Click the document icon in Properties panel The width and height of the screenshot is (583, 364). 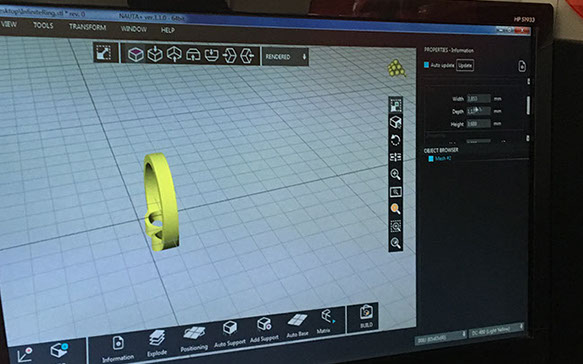point(522,66)
